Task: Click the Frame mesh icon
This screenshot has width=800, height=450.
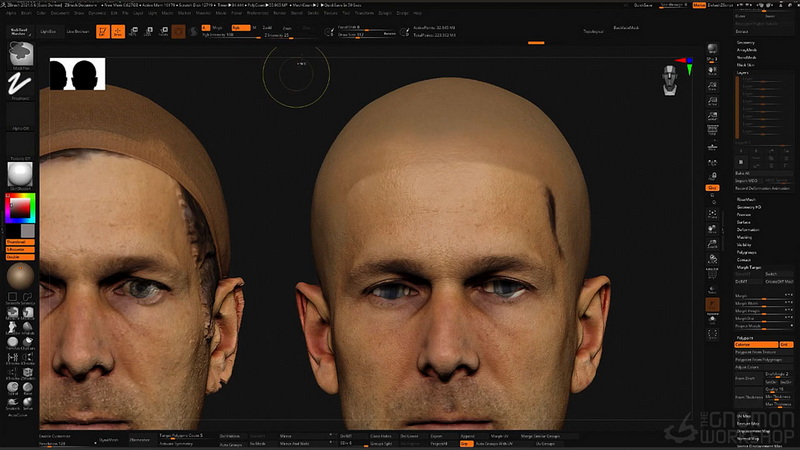Action: coord(712,214)
